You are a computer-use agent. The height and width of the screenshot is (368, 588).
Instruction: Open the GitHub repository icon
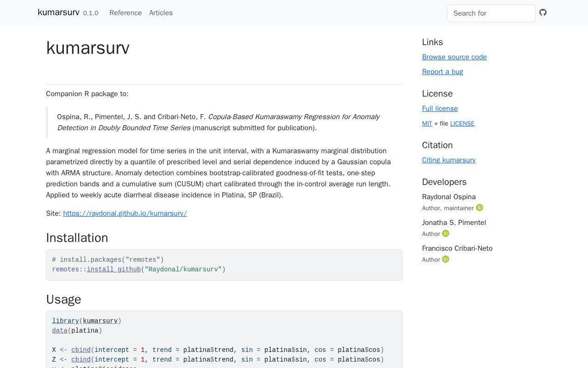543,12
